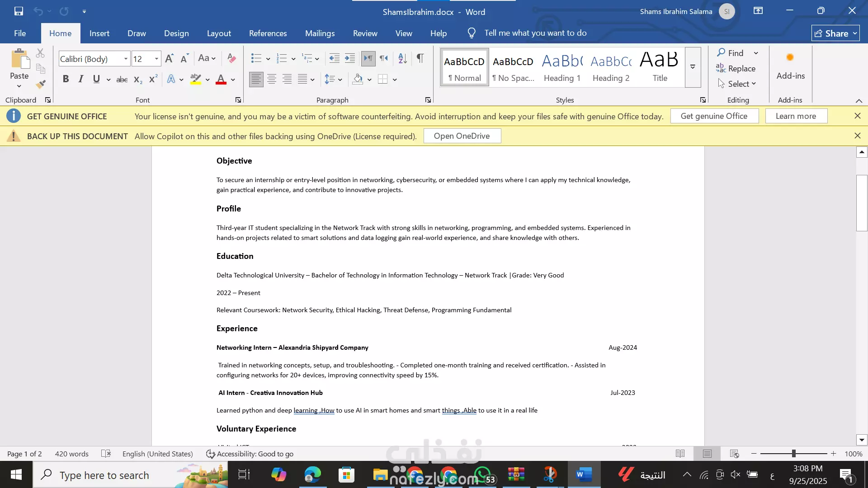The width and height of the screenshot is (868, 488).
Task: Click the Save icon in title bar
Action: [19, 11]
